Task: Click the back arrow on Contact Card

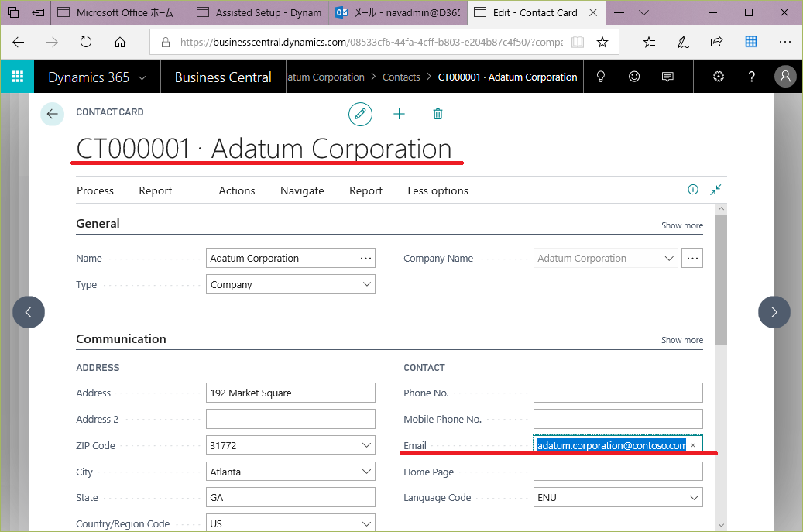Action: coord(52,114)
